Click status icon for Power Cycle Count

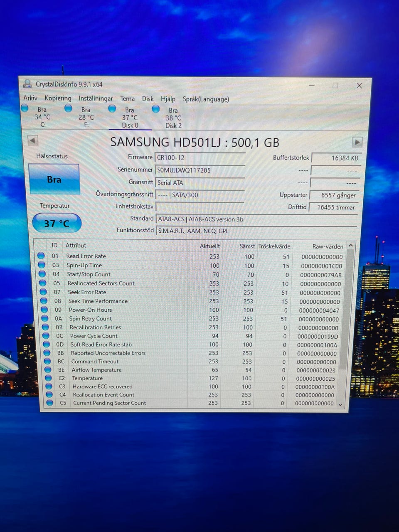pos(46,336)
